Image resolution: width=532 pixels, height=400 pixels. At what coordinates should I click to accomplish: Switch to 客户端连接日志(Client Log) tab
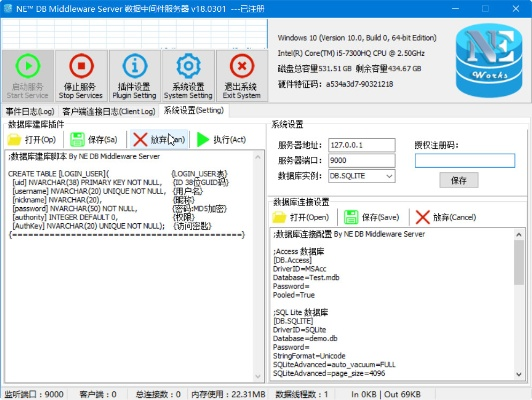[109, 111]
